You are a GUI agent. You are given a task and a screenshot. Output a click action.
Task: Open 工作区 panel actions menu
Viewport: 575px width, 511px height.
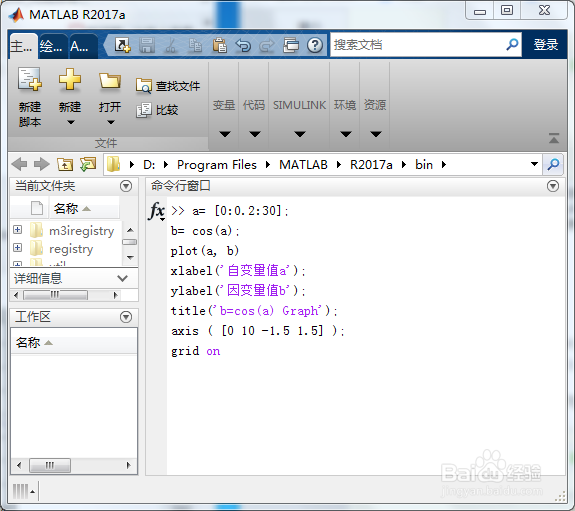tap(126, 317)
